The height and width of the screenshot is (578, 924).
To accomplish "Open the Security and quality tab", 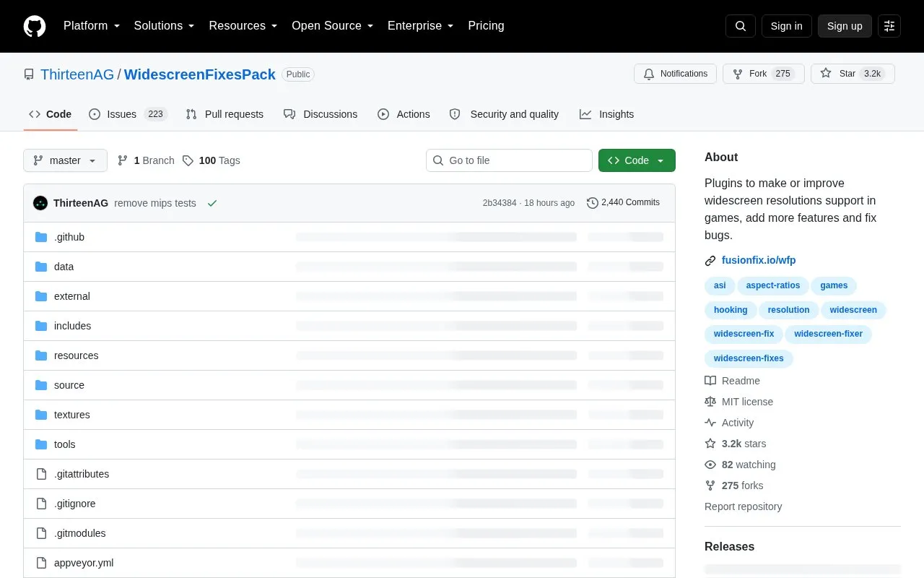I will coord(504,114).
